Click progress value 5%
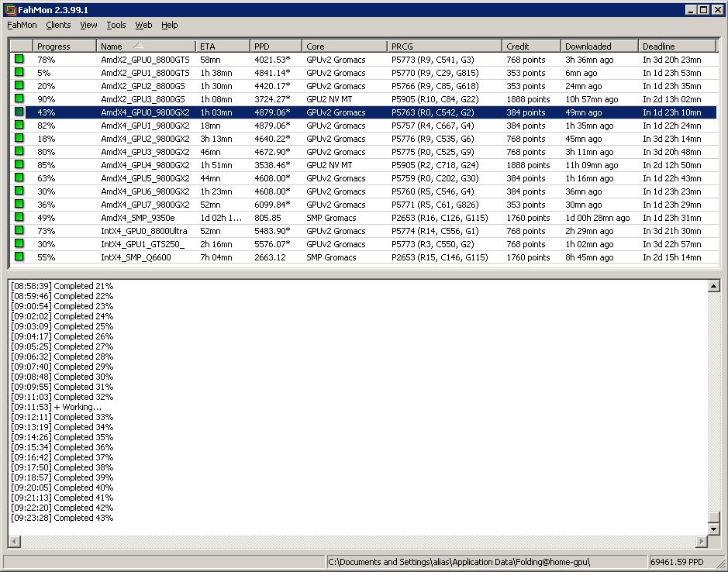Image resolution: width=728 pixels, height=572 pixels. (x=43, y=73)
